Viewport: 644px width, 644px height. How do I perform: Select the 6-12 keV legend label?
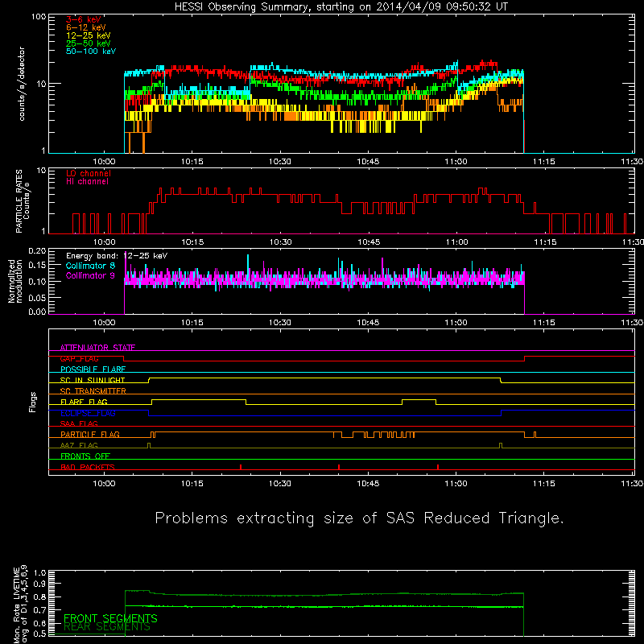point(86,27)
